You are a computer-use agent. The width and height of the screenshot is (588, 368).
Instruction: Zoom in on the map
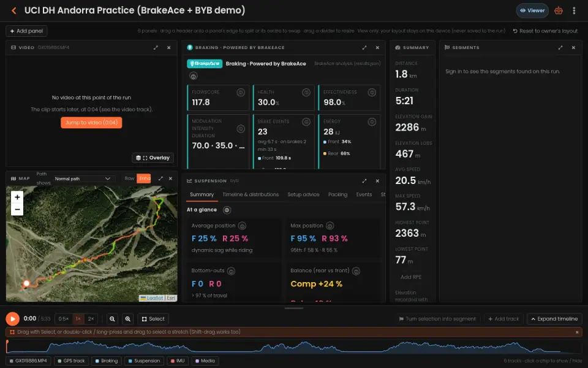(x=17, y=197)
